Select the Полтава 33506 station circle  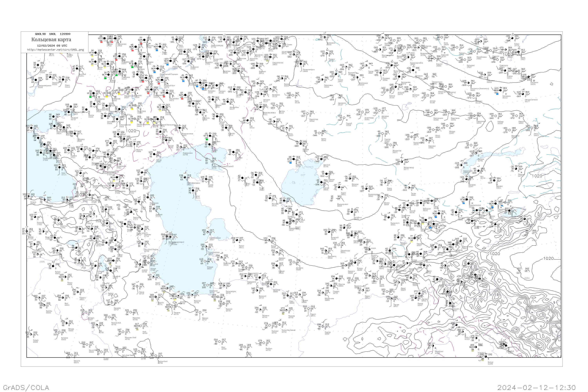click(38, 65)
